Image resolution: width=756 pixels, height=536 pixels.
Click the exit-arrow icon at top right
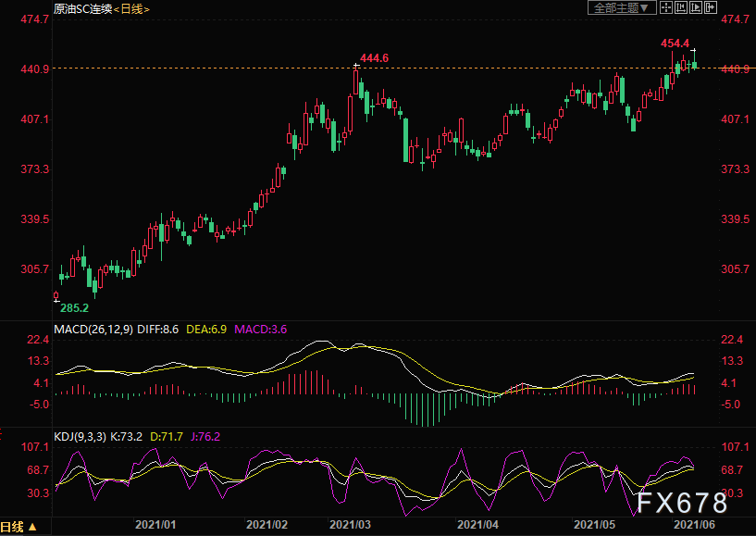click(x=711, y=7)
